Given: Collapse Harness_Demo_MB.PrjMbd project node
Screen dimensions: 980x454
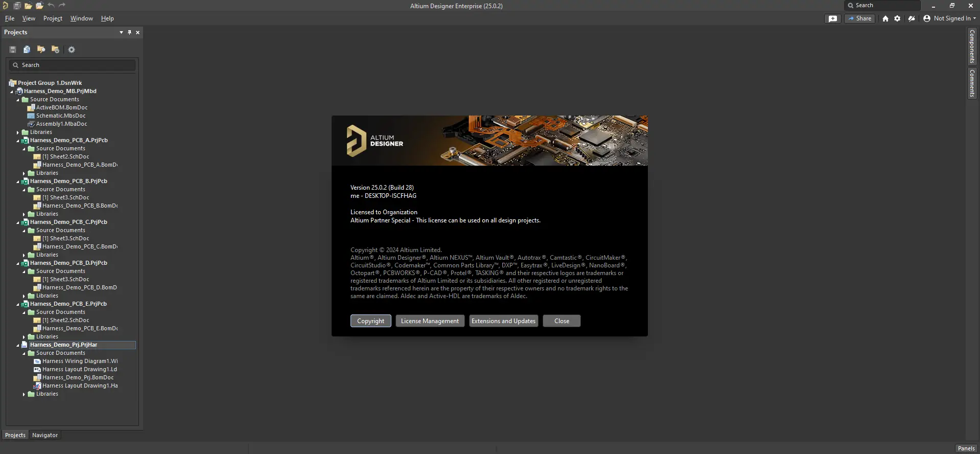Looking at the screenshot, I should (x=12, y=92).
